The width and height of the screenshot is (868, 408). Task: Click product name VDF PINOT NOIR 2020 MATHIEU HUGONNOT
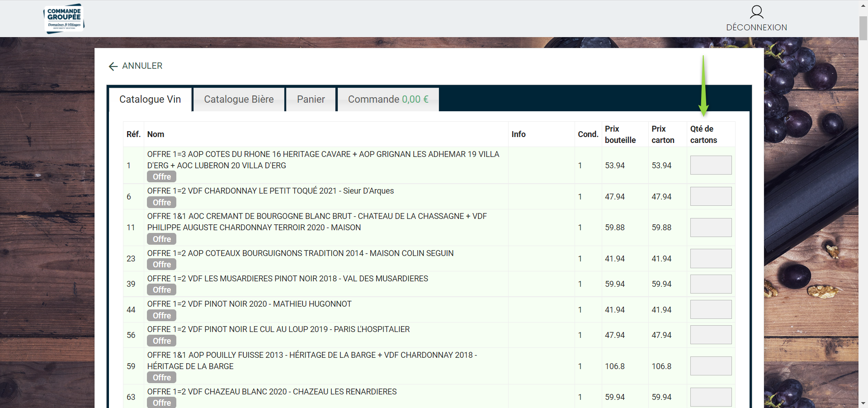249,304
